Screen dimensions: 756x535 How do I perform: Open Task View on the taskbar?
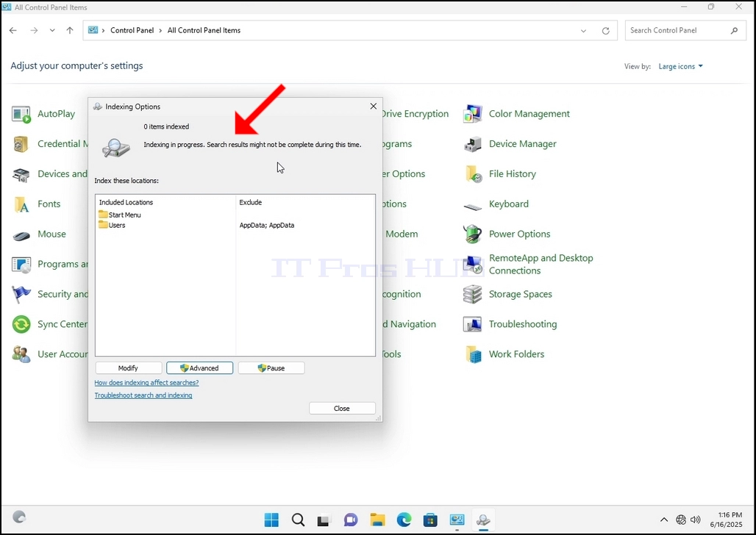(324, 520)
